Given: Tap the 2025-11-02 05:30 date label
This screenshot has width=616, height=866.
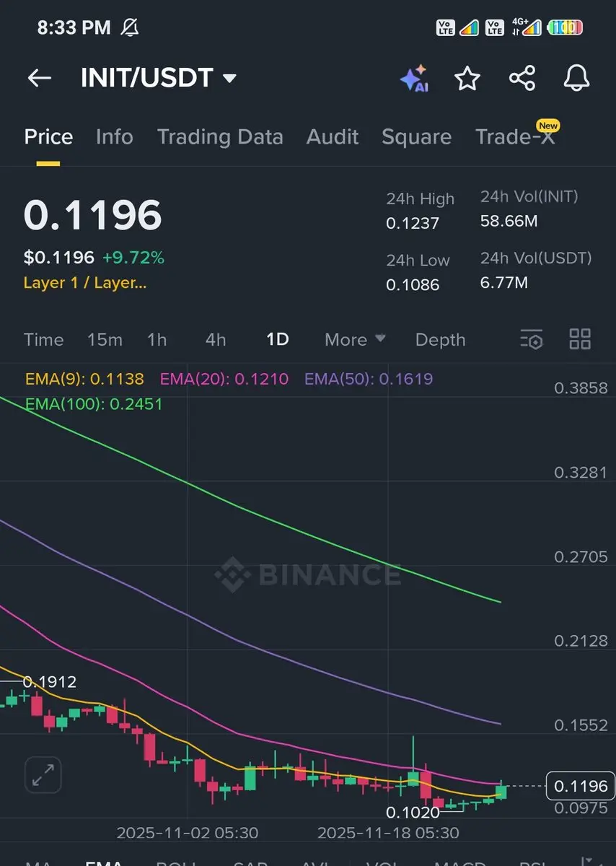Looking at the screenshot, I should 188,833.
